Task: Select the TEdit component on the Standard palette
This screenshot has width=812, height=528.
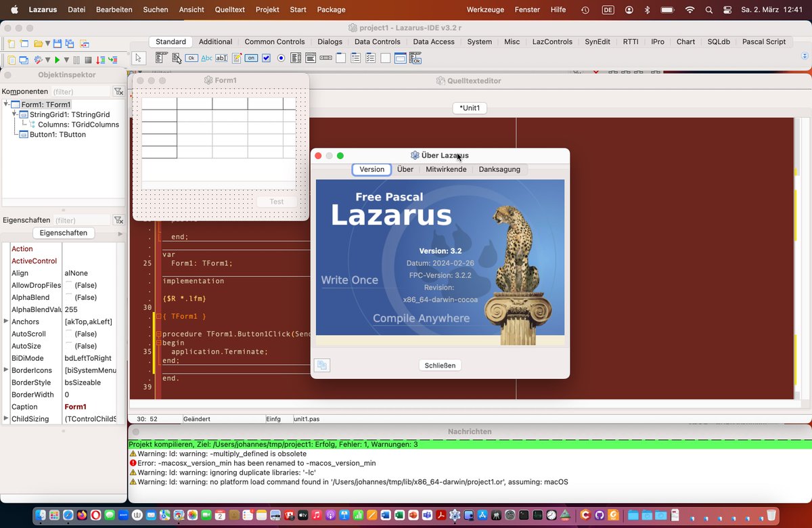Action: [221, 58]
